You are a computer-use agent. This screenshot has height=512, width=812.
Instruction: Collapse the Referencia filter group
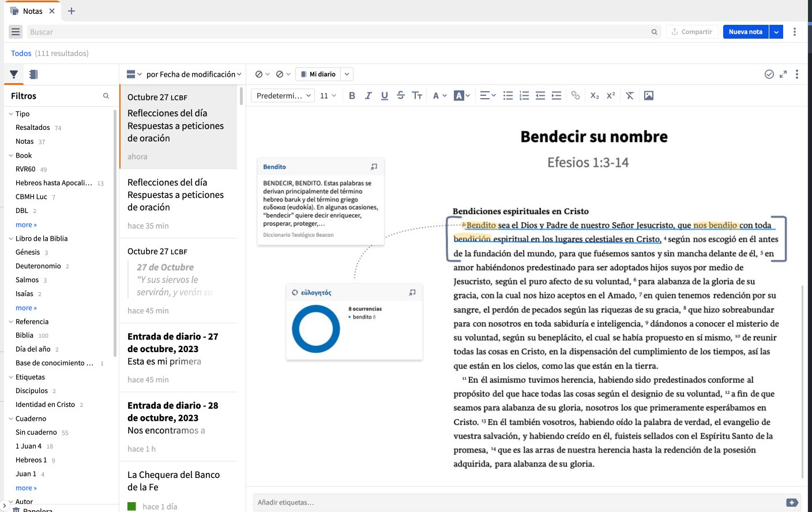click(11, 322)
